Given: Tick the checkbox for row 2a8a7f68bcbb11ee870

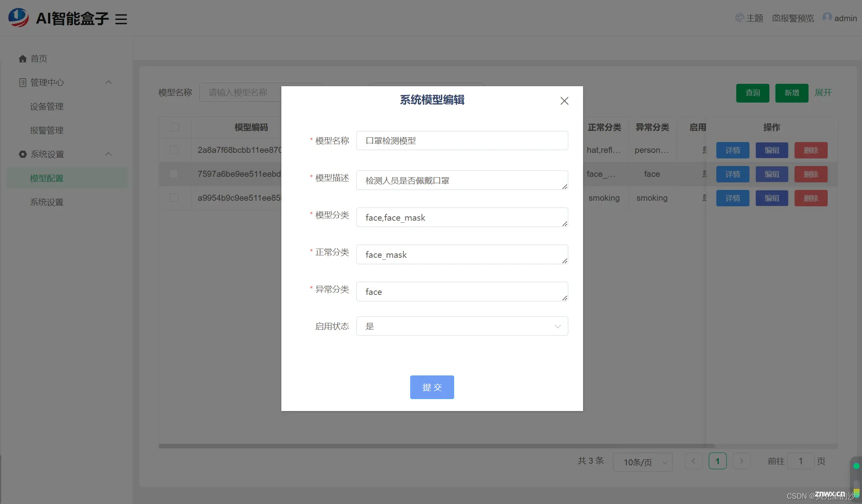Looking at the screenshot, I should point(174,150).
